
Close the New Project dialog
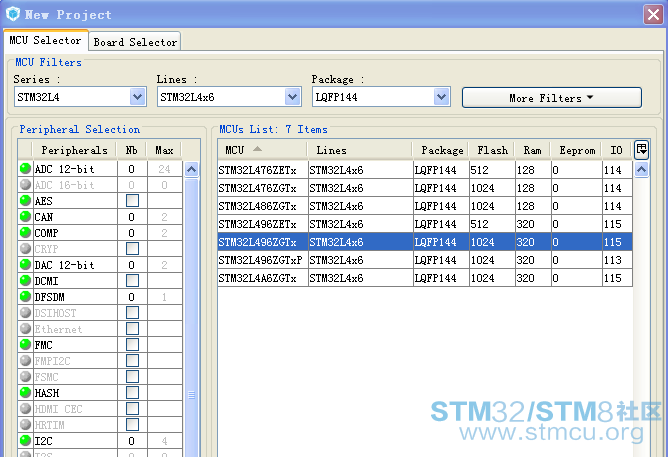tap(653, 14)
